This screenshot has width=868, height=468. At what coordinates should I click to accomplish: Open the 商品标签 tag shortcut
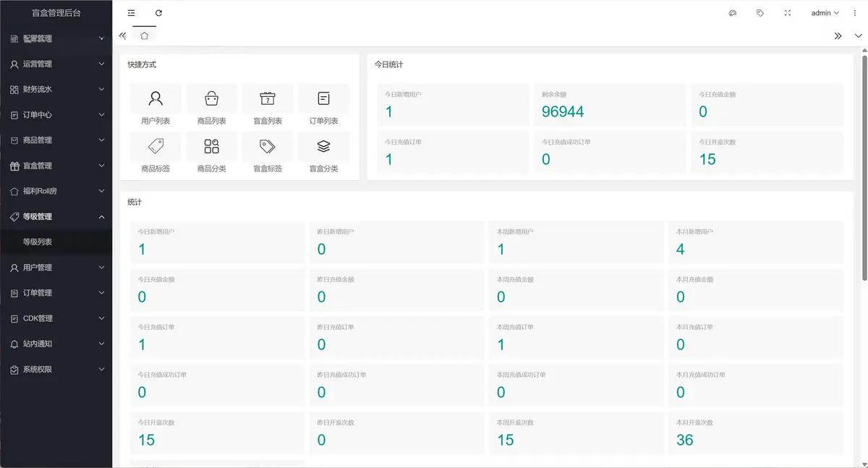156,146
